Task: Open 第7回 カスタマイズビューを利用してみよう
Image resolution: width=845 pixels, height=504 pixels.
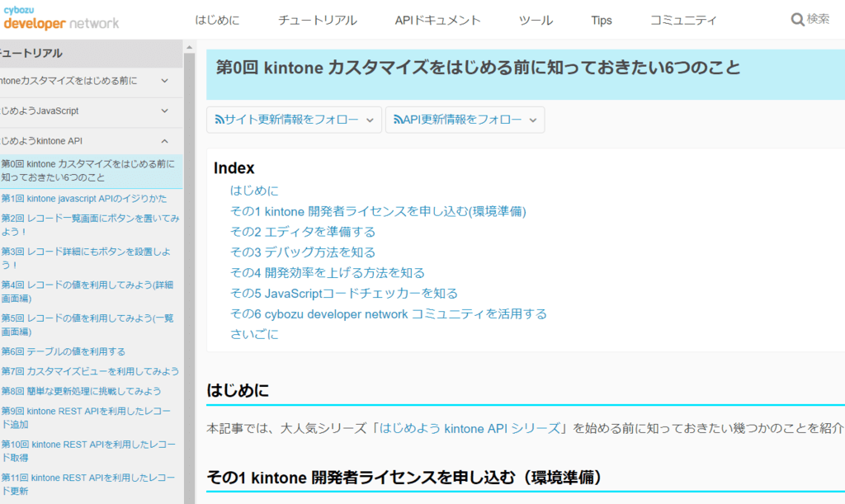Action: pyautogui.click(x=90, y=371)
